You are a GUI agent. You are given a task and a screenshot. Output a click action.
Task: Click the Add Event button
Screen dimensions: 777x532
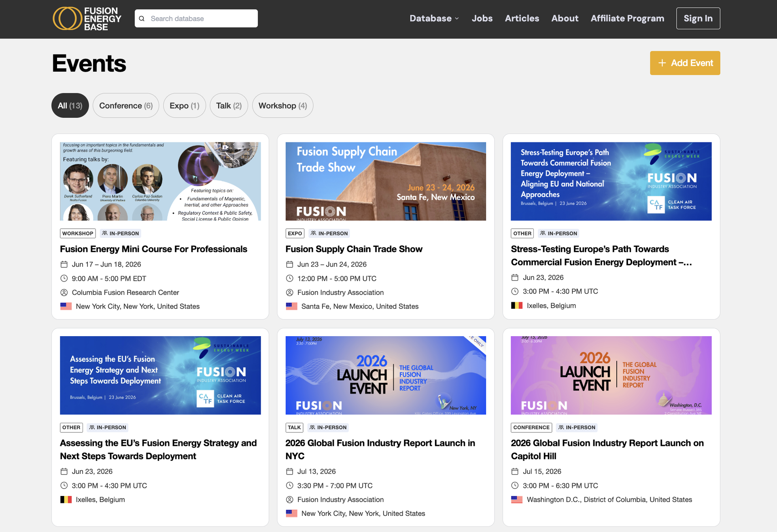[685, 63]
